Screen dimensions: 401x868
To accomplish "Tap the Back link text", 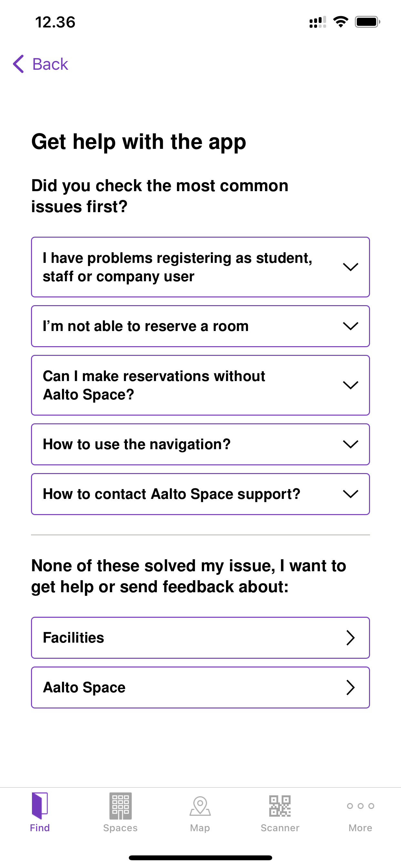I will (x=50, y=64).
